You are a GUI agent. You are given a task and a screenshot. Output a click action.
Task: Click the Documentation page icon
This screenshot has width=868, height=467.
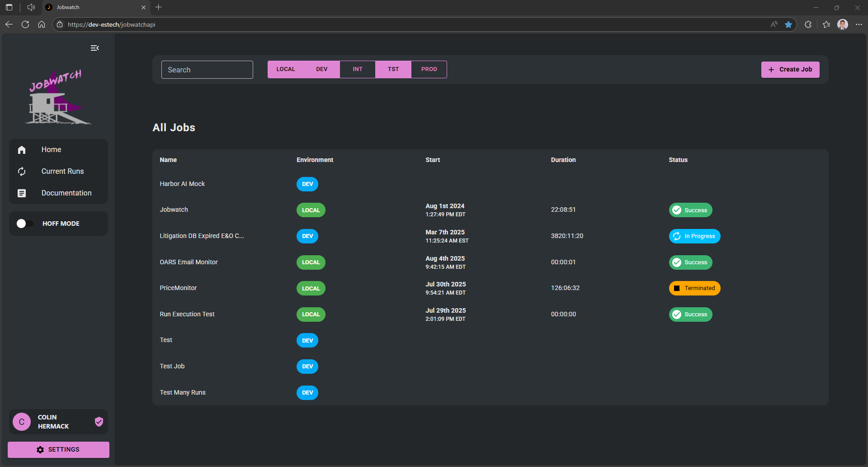coord(22,193)
